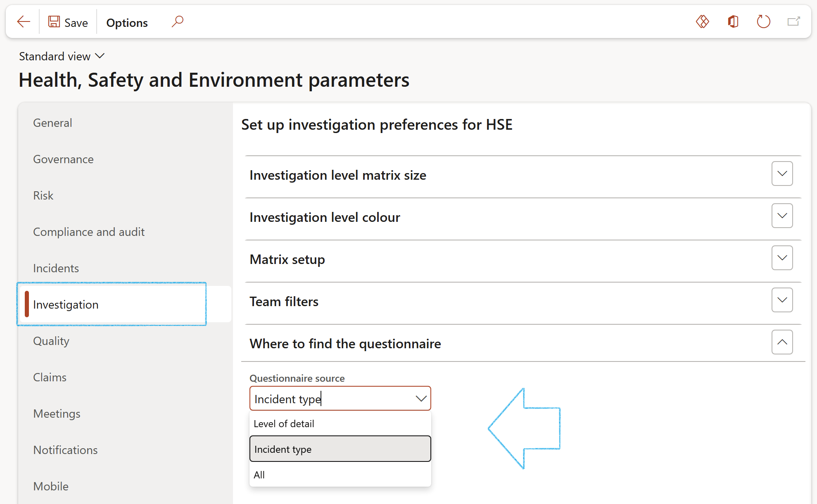Click the Save disk icon
Image resolution: width=817 pixels, height=504 pixels.
pyautogui.click(x=54, y=22)
